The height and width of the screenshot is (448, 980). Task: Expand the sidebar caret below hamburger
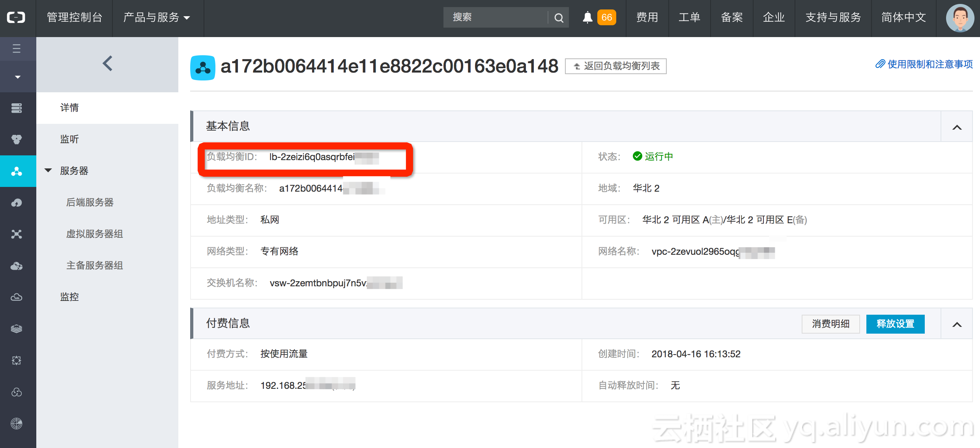pyautogui.click(x=17, y=77)
